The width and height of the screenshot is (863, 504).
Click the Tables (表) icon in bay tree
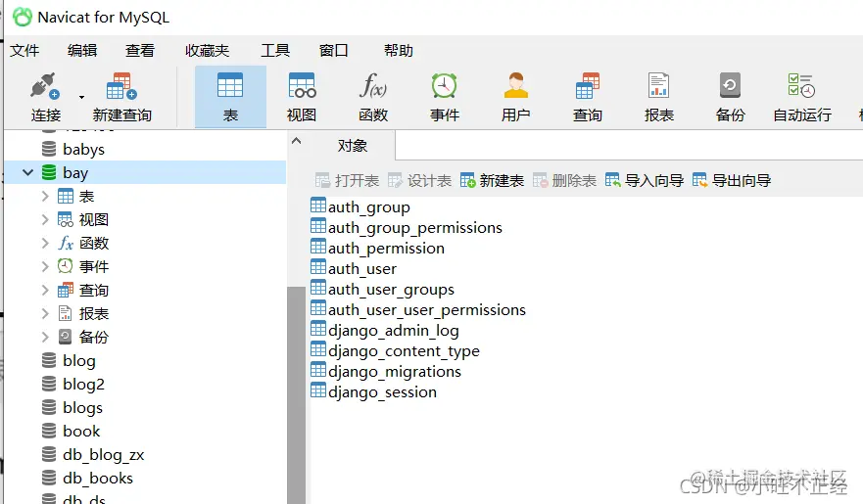[x=66, y=196]
